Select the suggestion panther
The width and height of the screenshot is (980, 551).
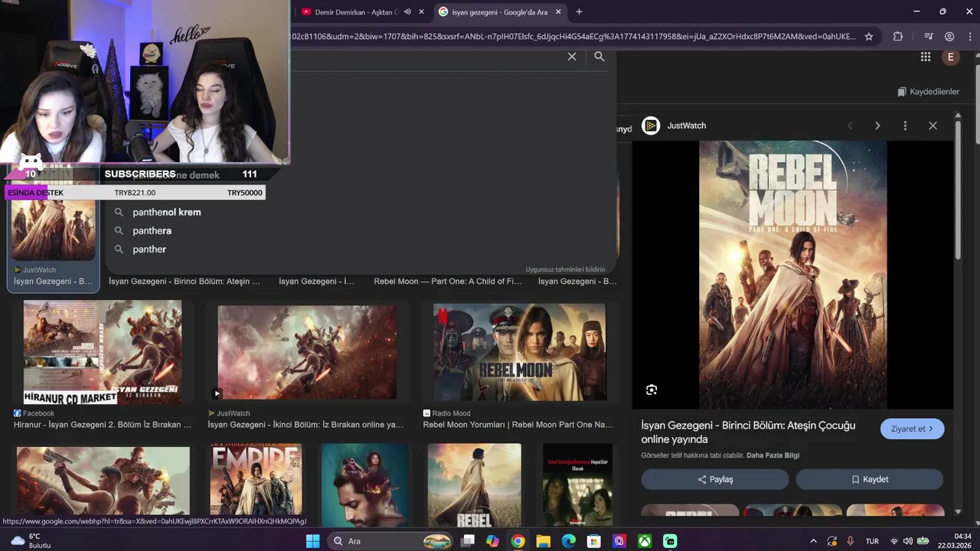pos(149,249)
